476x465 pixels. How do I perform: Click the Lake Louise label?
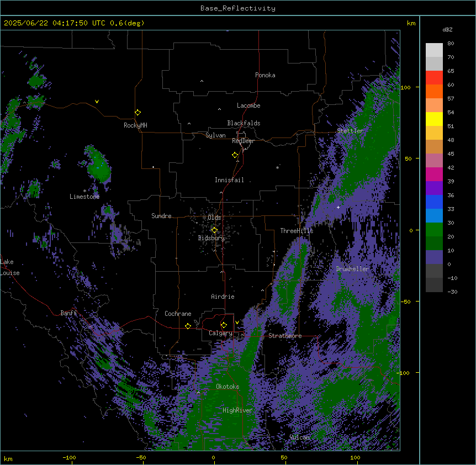pos(10,267)
